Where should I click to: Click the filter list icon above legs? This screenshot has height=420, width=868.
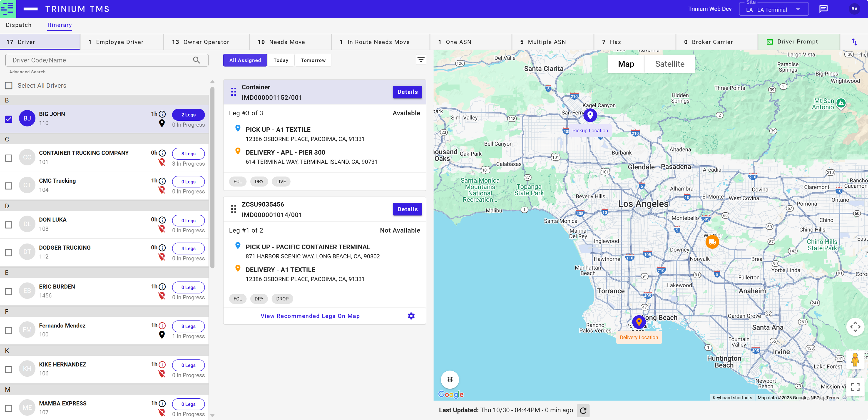coord(420,60)
